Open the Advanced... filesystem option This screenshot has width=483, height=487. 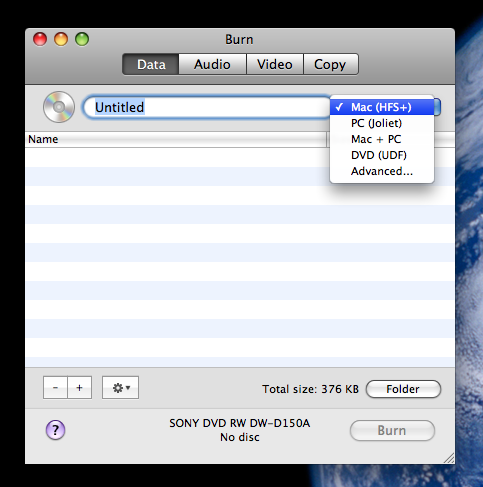click(x=382, y=171)
